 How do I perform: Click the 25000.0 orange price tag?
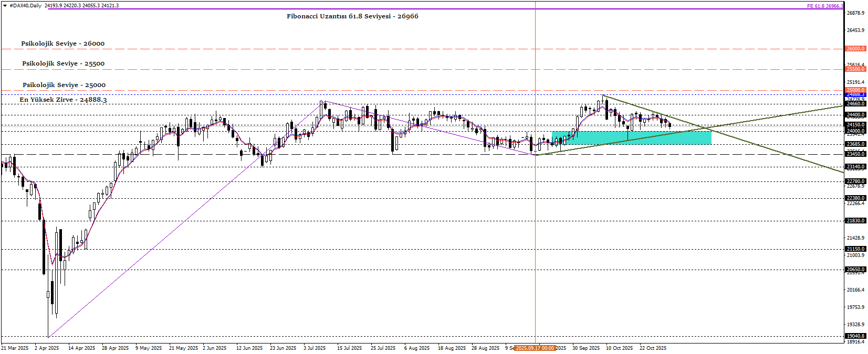tap(855, 90)
